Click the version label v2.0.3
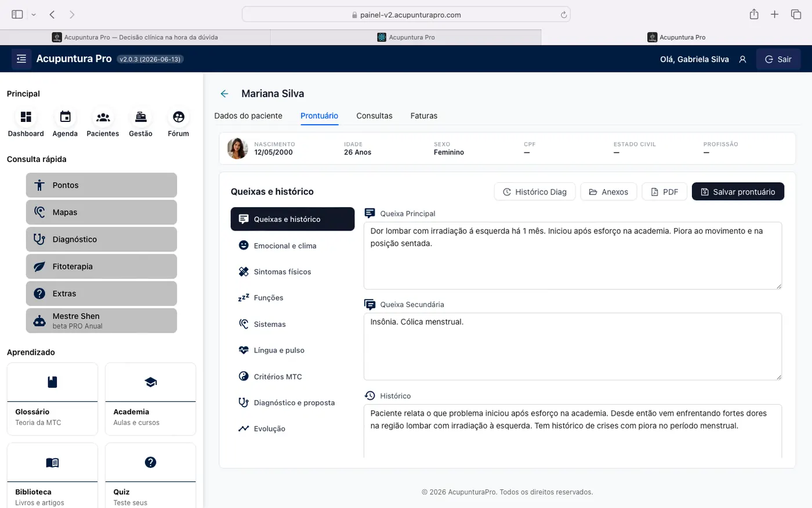This screenshot has width=812, height=508. tap(150, 59)
